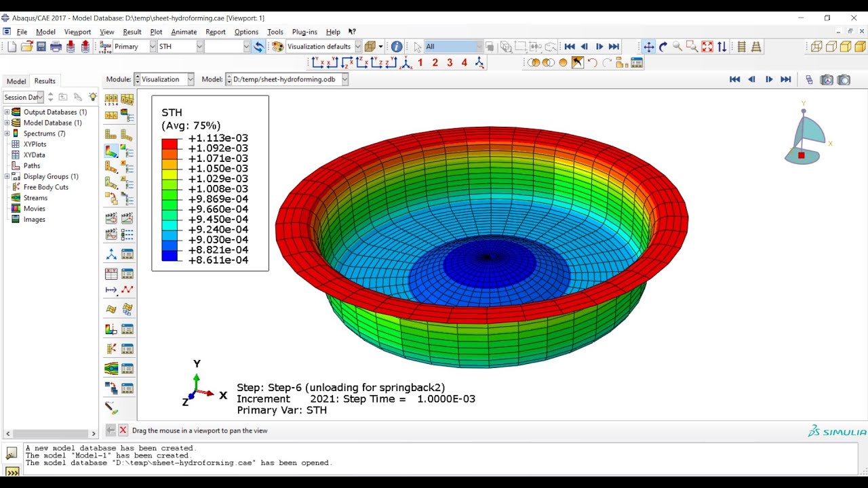868x488 pixels.
Task: Open the color palette icon
Action: click(x=277, y=47)
